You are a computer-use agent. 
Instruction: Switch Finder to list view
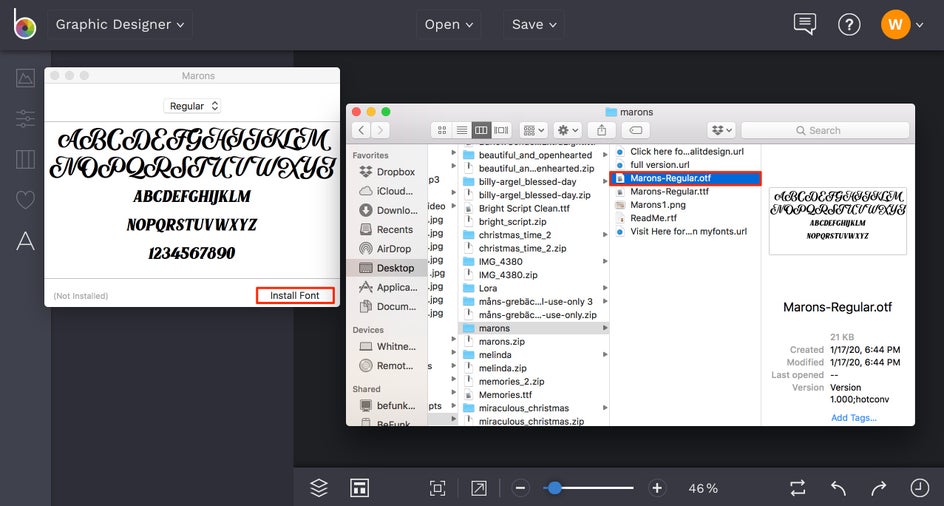click(x=462, y=130)
